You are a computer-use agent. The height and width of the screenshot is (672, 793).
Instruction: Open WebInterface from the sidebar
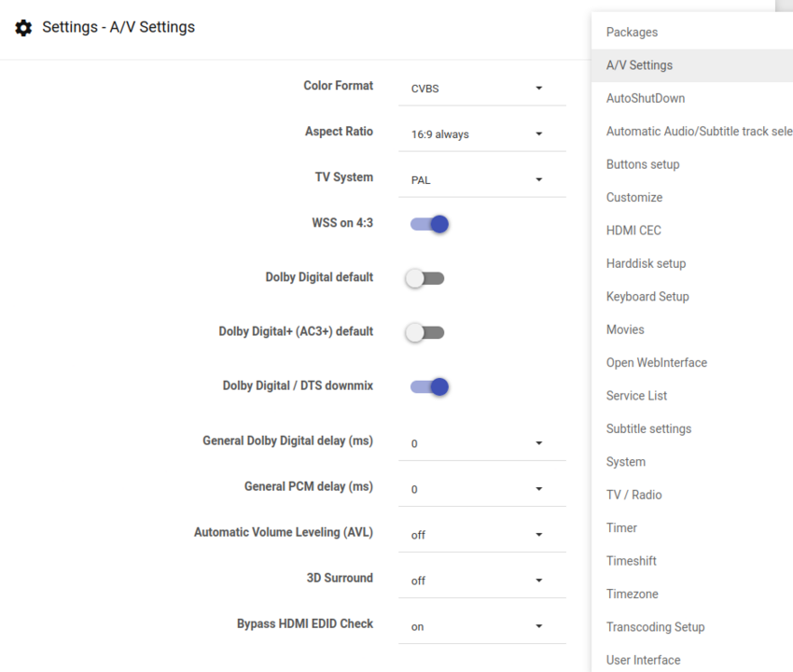[x=655, y=362]
